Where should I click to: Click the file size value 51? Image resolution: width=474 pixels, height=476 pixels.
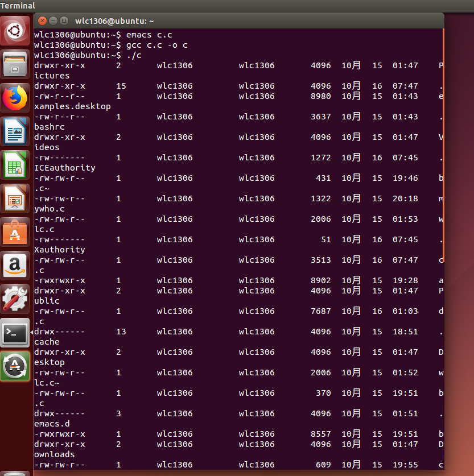click(326, 240)
